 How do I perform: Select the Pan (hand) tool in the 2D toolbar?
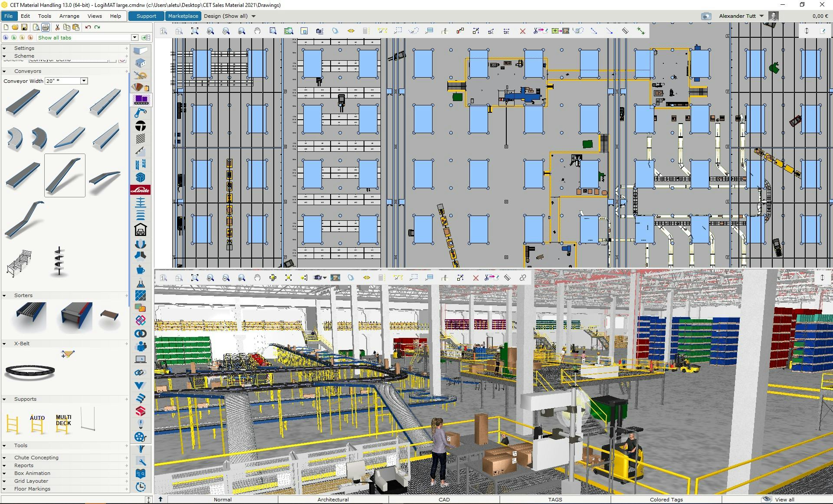coord(257,31)
